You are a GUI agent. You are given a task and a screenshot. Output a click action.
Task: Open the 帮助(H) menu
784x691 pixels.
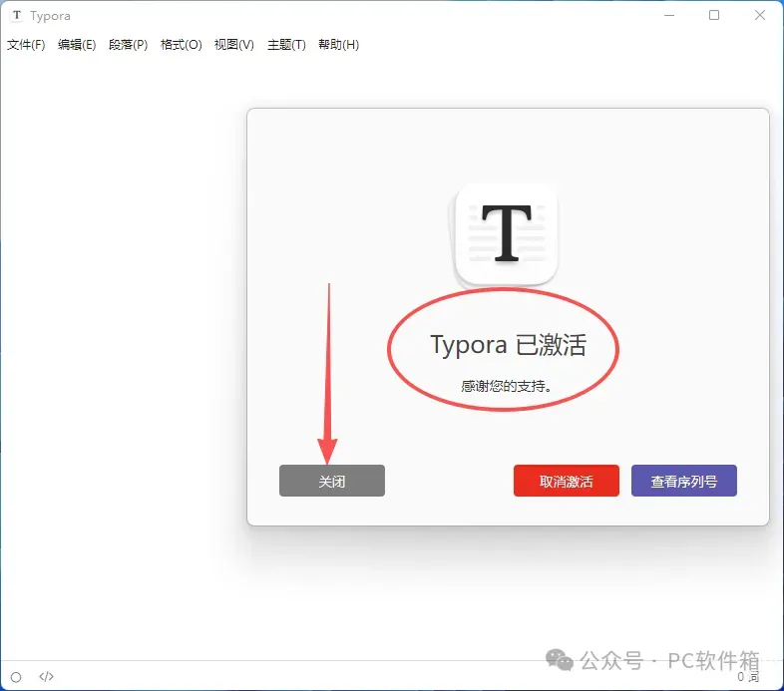338,45
